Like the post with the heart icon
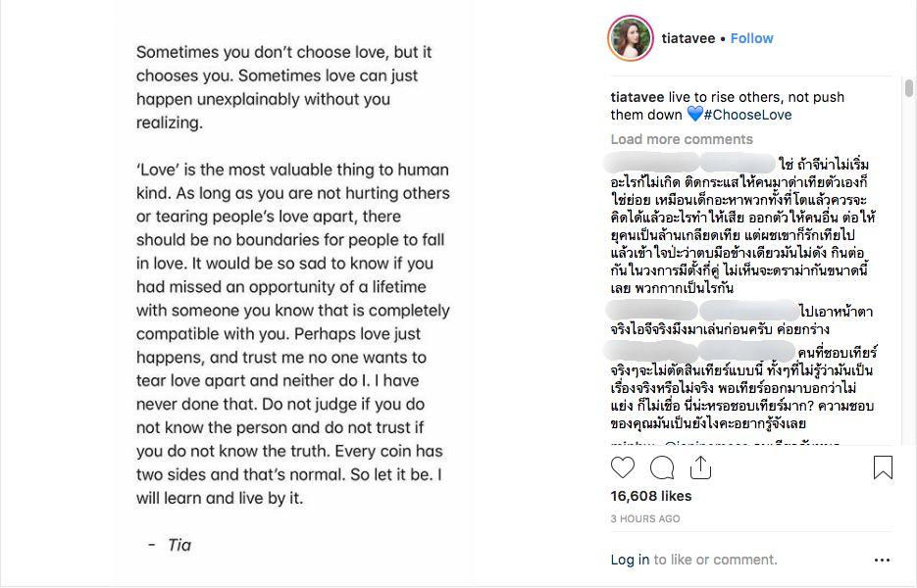 click(623, 467)
